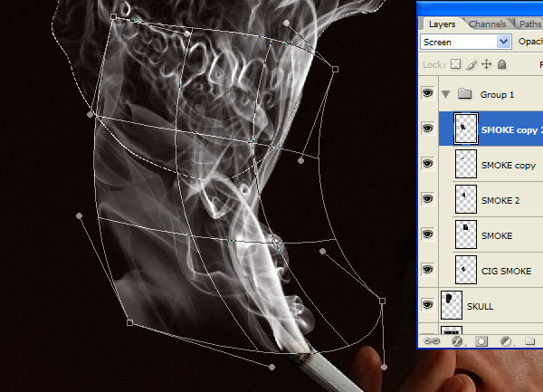543x392 pixels.
Task: Open the layer style fx menu
Action: pyautogui.click(x=458, y=341)
